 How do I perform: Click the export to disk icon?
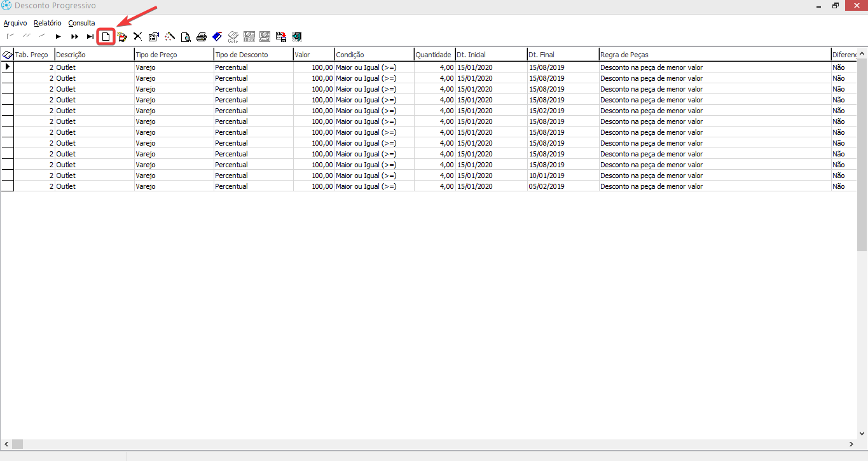(x=281, y=37)
